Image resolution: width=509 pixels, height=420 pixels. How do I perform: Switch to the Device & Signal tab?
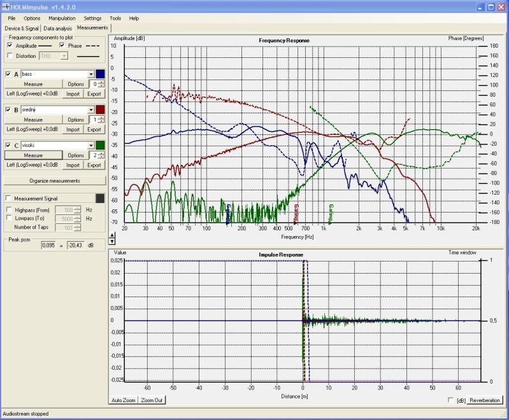click(22, 28)
